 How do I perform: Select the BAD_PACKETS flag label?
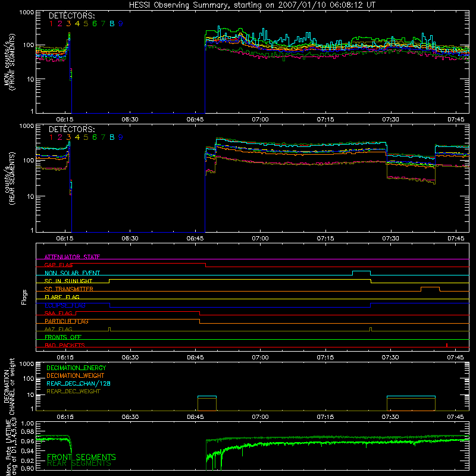point(65,345)
